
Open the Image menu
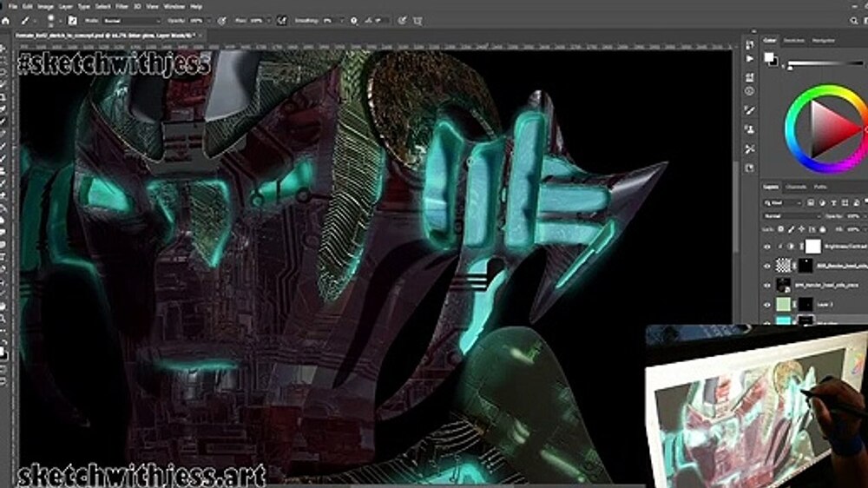[45, 7]
